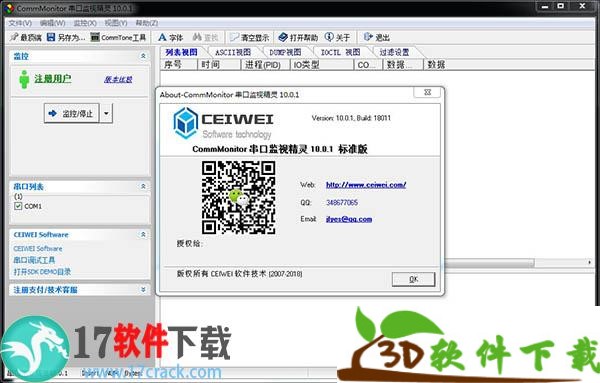Click the binoculars find icon
Viewport: 600px width, 383px height.
point(197,37)
